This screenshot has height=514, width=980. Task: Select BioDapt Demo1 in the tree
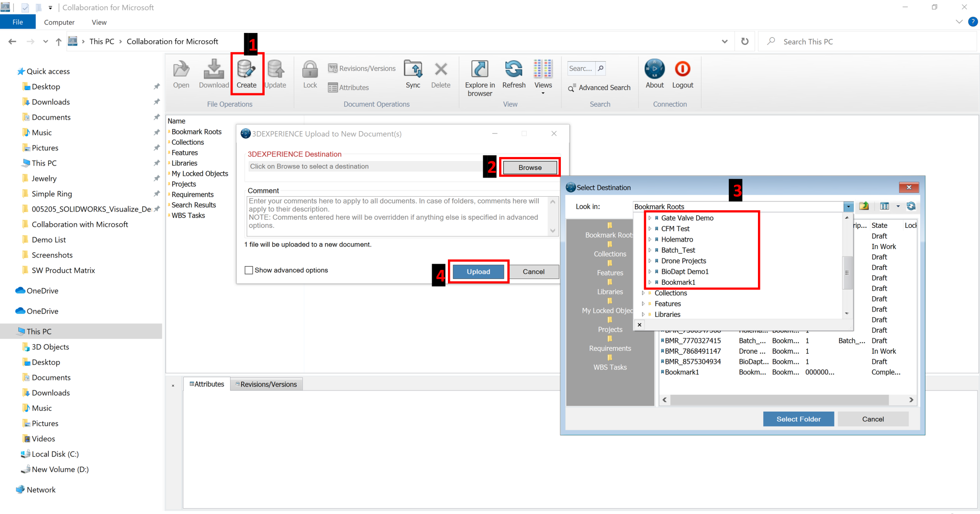coord(685,271)
